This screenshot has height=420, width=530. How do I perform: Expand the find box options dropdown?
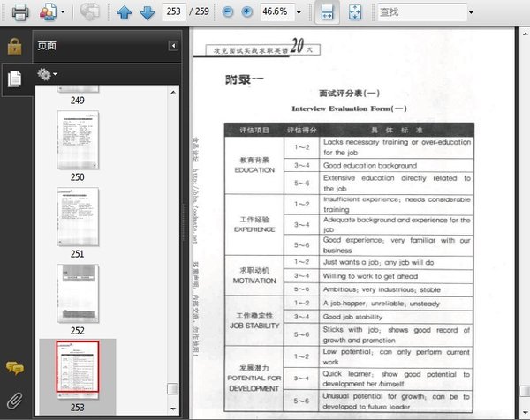471,12
